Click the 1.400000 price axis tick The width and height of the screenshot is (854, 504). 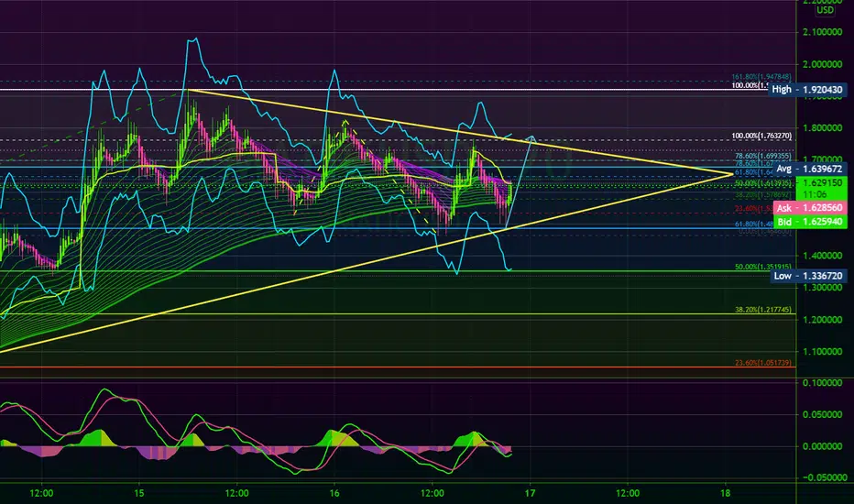823,256
